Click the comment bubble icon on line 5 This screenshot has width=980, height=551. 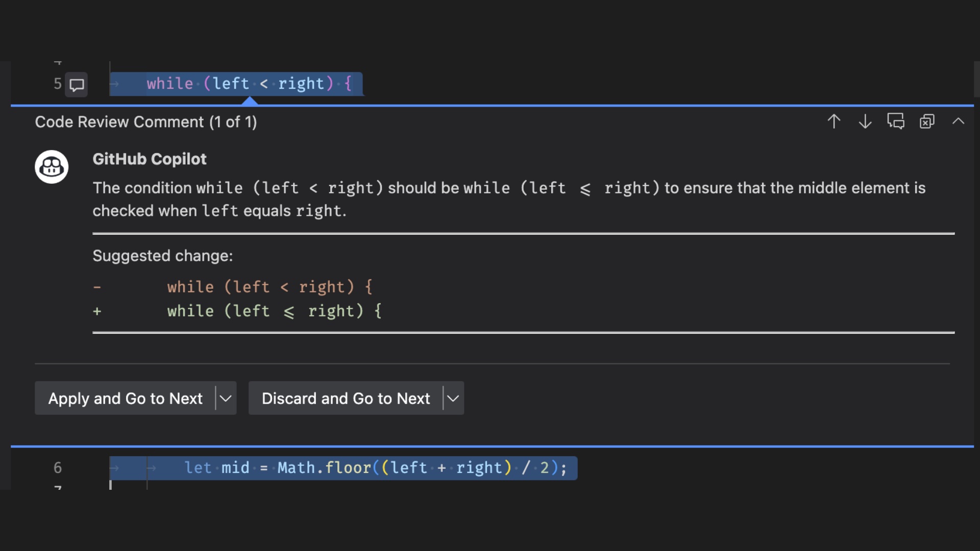(76, 85)
